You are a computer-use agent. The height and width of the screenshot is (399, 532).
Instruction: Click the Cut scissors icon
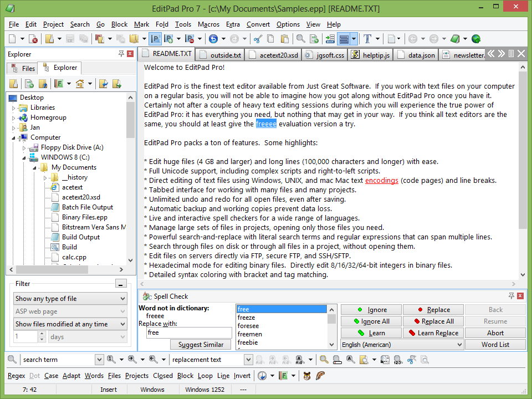pos(258,39)
